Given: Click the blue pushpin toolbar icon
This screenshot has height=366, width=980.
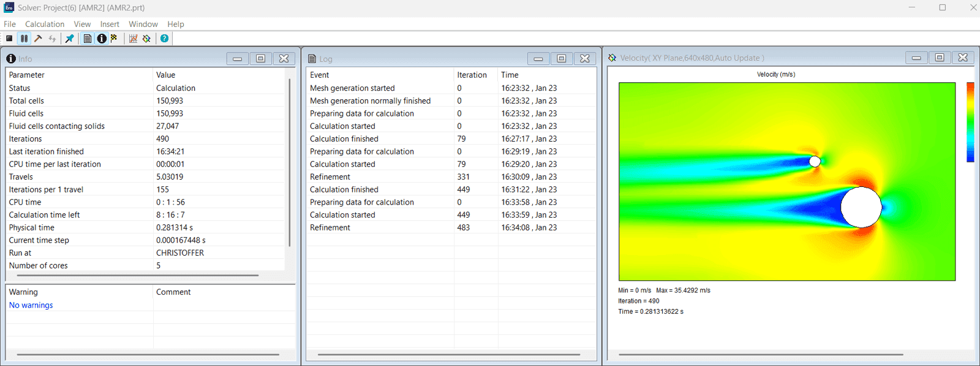Looking at the screenshot, I should point(70,39).
